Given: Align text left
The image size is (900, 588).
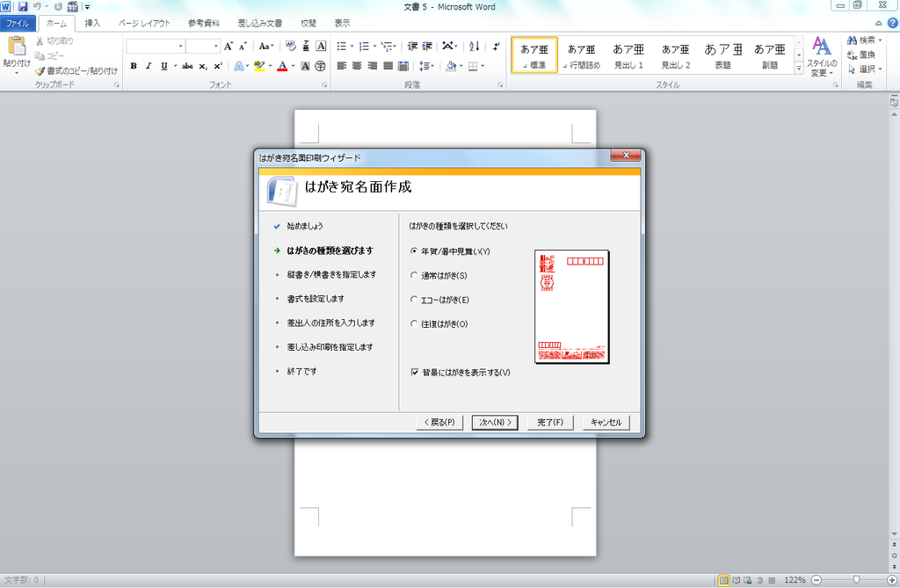Looking at the screenshot, I should (x=342, y=66).
